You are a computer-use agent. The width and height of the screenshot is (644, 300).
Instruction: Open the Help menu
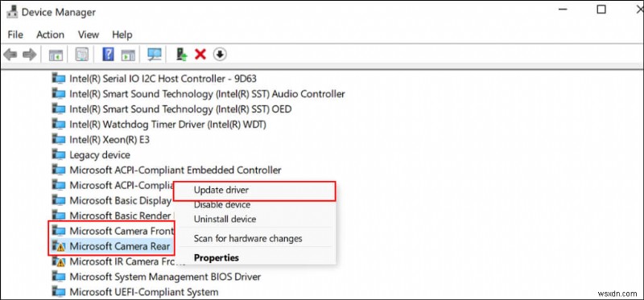click(x=122, y=35)
